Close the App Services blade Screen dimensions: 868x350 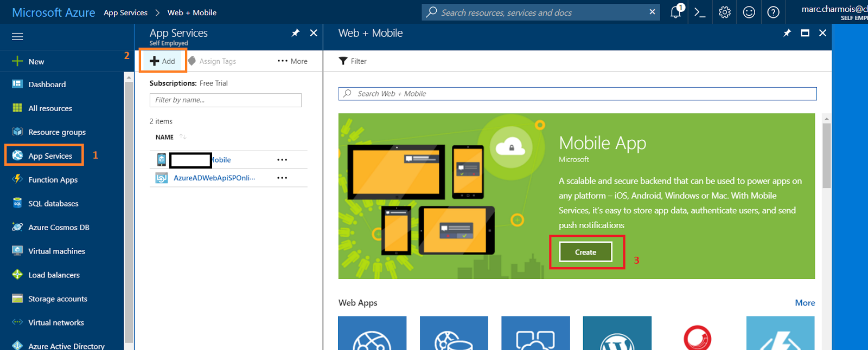pyautogui.click(x=314, y=33)
